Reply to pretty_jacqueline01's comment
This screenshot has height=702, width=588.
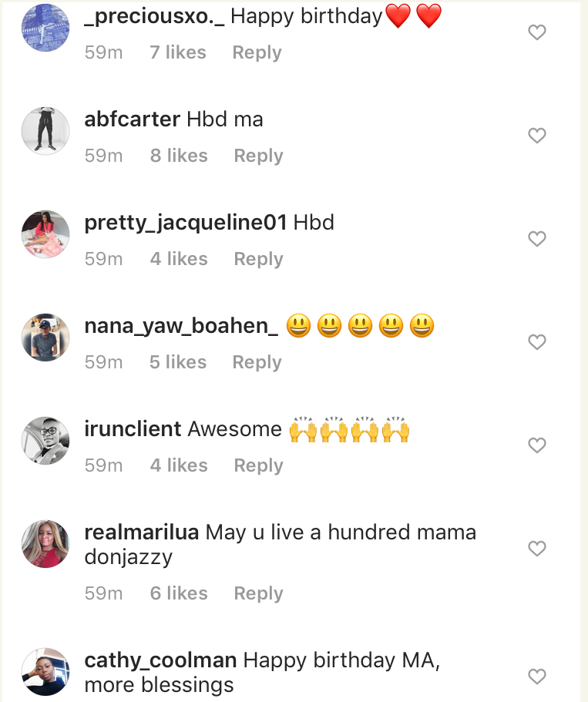coord(258,259)
